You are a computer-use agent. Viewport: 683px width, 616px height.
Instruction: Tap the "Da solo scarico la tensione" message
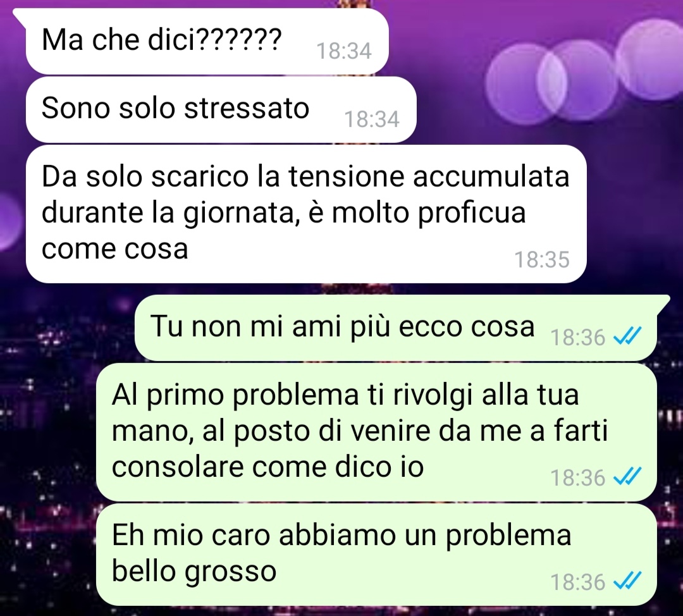[x=306, y=214]
